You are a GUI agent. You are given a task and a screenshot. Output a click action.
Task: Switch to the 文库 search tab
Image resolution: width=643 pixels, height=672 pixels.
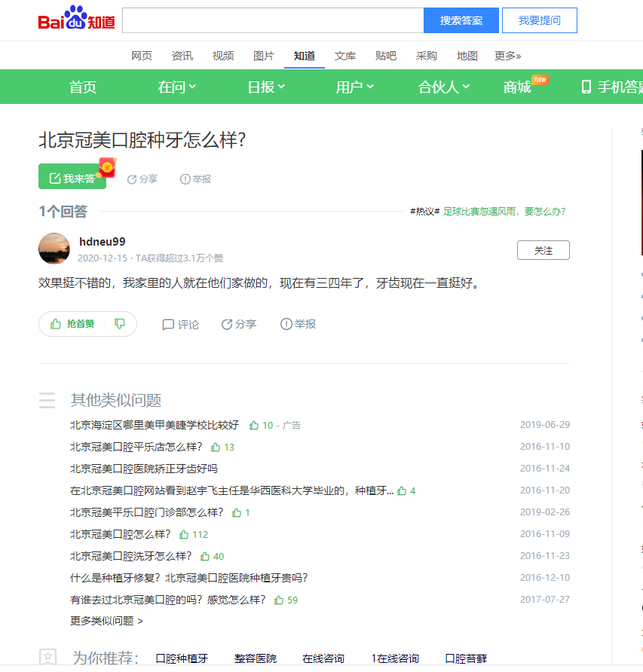click(345, 56)
